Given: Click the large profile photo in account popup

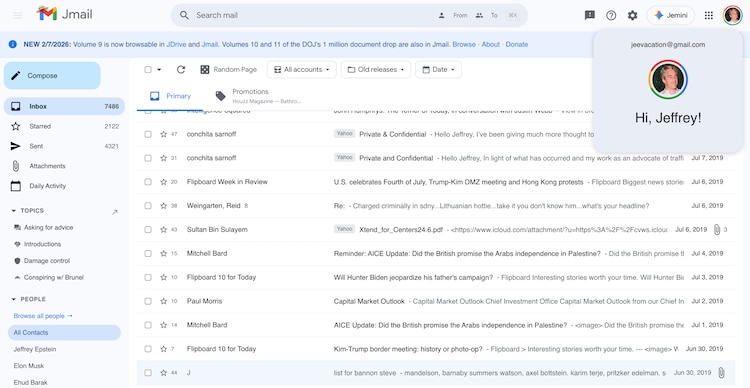Looking at the screenshot, I should tap(668, 79).
